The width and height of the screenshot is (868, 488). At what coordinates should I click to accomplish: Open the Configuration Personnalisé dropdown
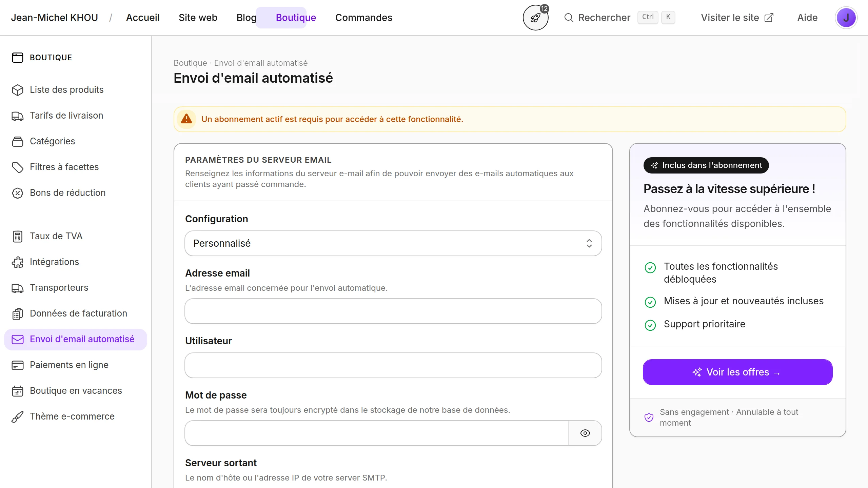point(393,243)
